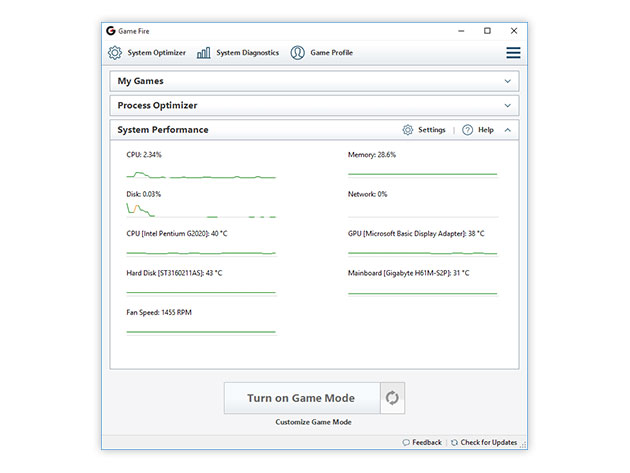Click the Game Fire logo icon
630x473 pixels.
coord(111,31)
